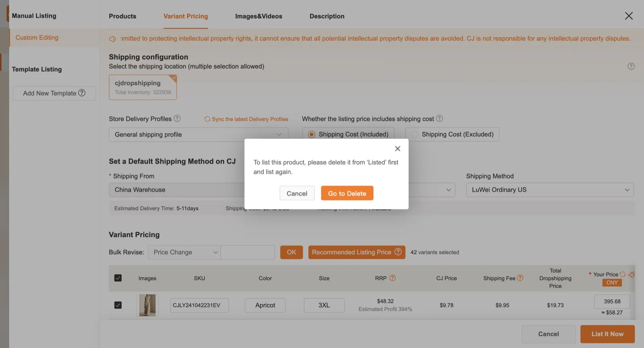This screenshot has width=644, height=348.
Task: Open the Images&Videos tab
Action: tap(258, 16)
